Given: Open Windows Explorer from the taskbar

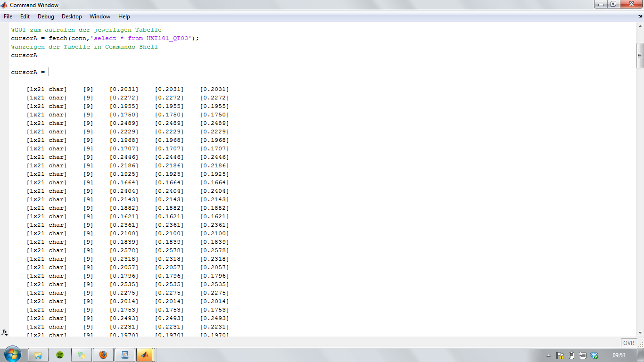Looking at the screenshot, I should pyautogui.click(x=38, y=355).
